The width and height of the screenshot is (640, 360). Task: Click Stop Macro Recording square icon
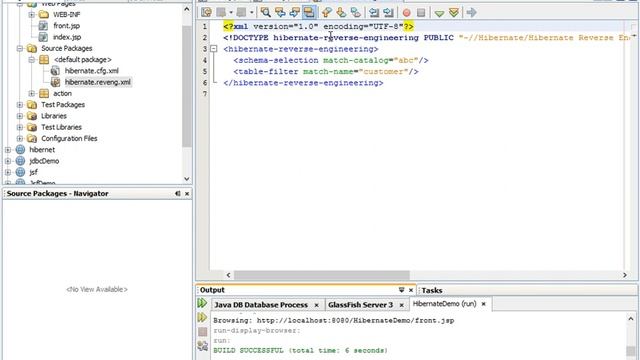pos(421,13)
